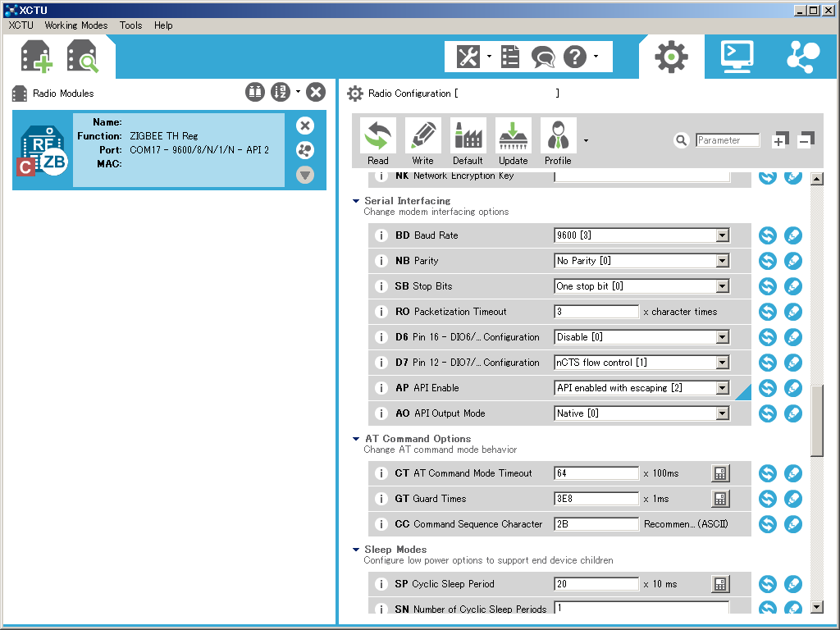Switch to Consoles working mode
This screenshot has width=840, height=630.
tap(737, 57)
